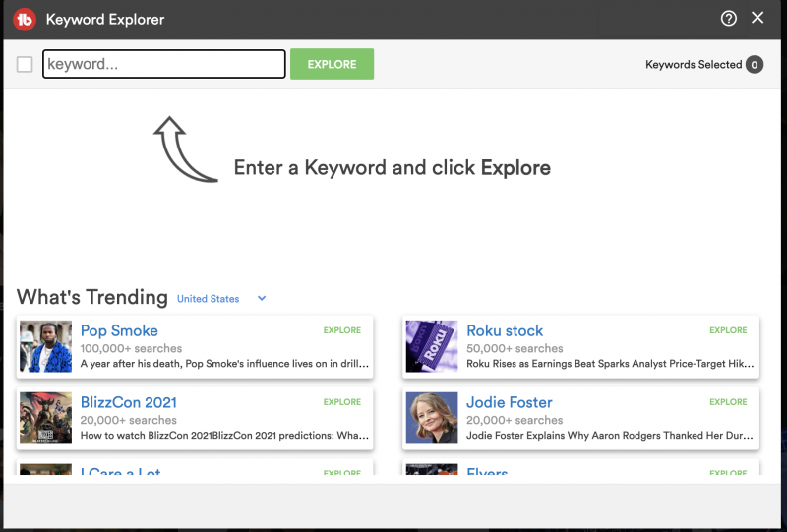The image size is (787, 532).
Task: Open the Pop Smoke trending title
Action: [119, 330]
